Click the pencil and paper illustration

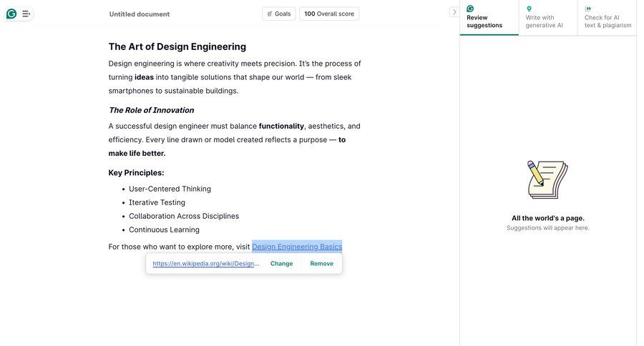547,179
